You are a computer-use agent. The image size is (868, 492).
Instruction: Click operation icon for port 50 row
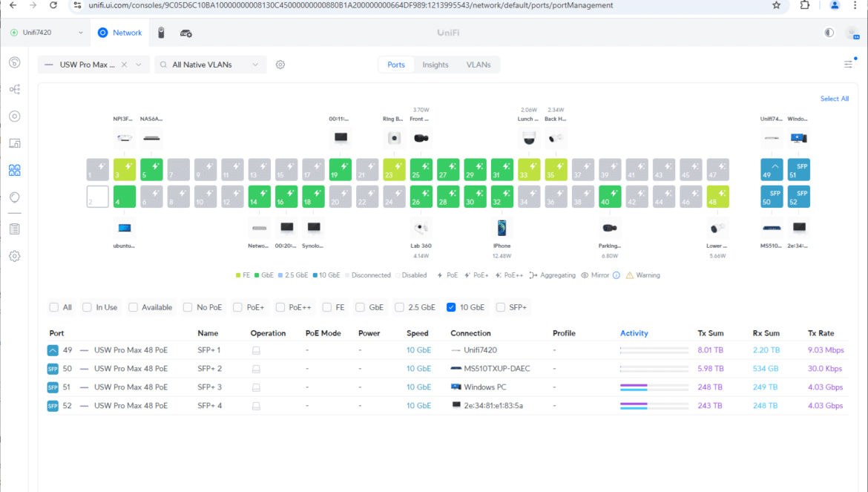coord(256,369)
